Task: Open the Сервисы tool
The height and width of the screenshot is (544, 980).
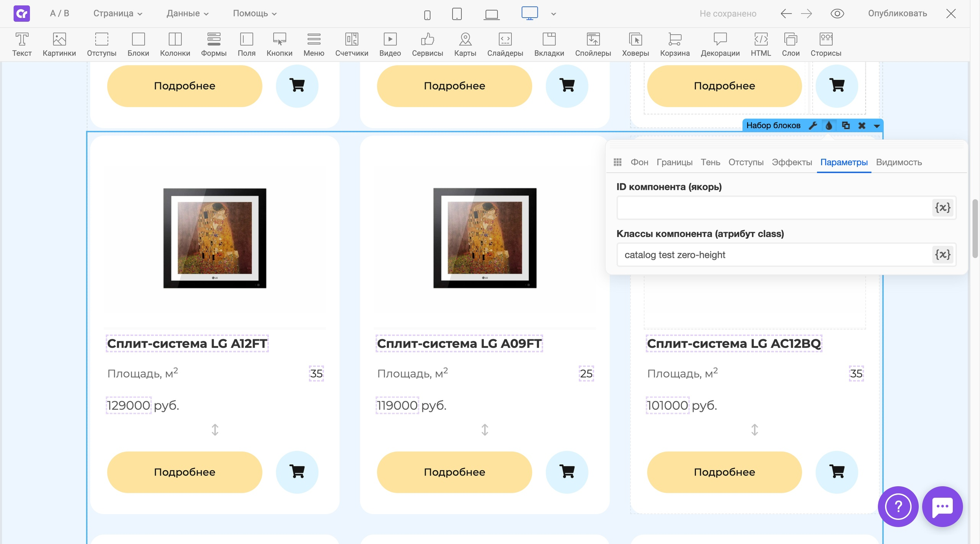Action: (x=428, y=44)
